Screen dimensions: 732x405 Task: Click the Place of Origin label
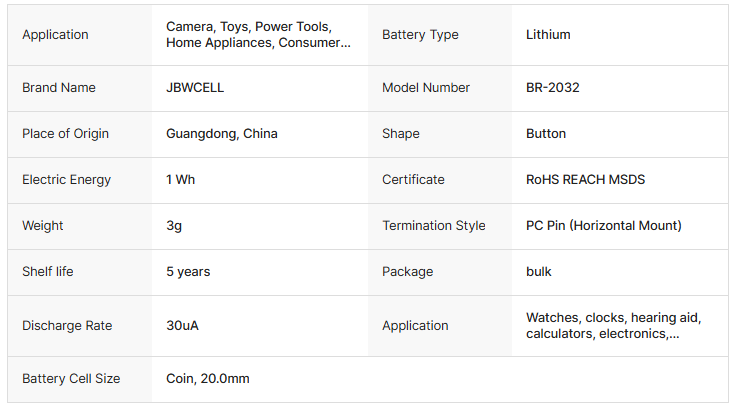click(65, 134)
